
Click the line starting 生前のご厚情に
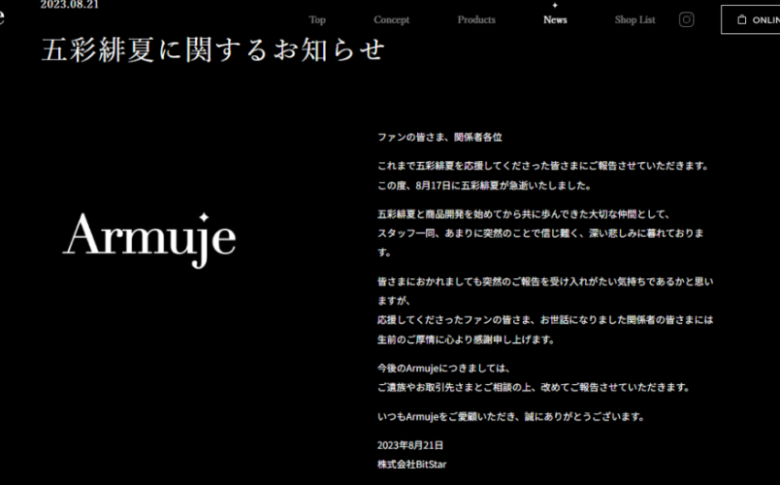tap(466, 340)
